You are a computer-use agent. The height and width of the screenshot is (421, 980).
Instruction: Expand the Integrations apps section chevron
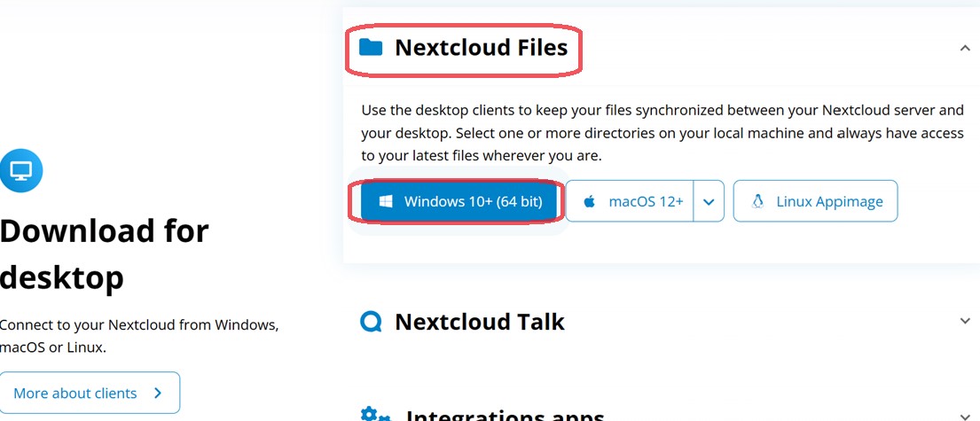click(965, 416)
